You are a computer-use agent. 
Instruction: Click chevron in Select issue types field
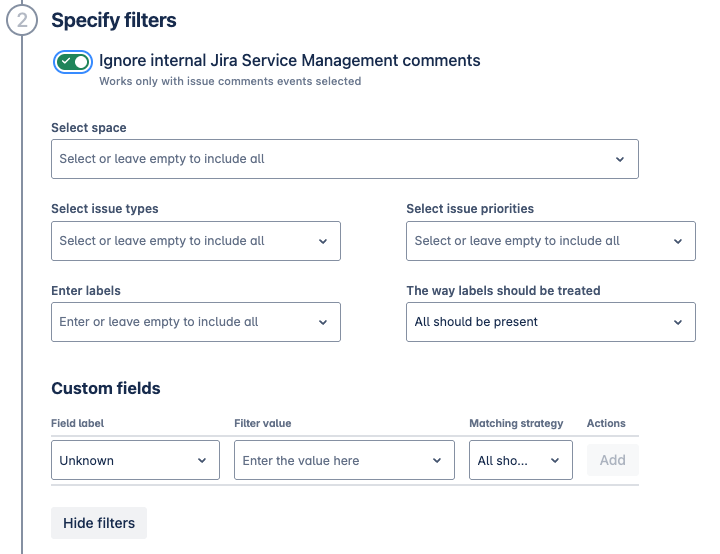(x=323, y=241)
